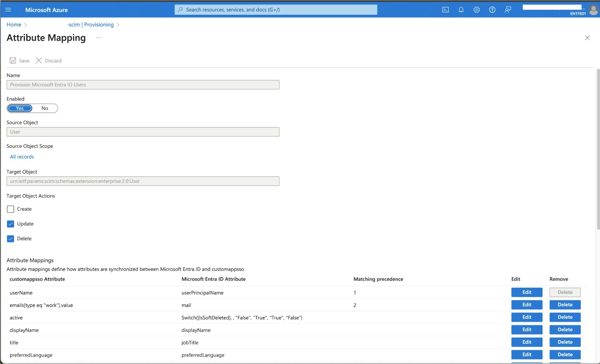Enable the Create target object action
This screenshot has height=364, width=600.
click(x=11, y=209)
